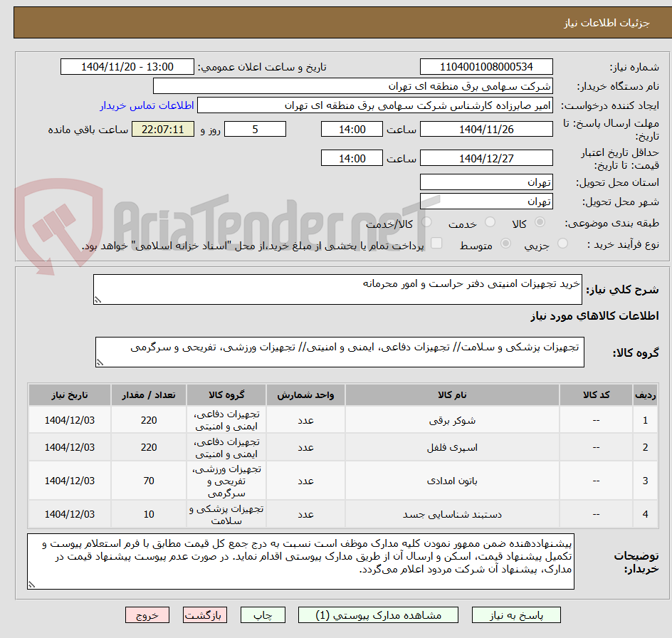This screenshot has width=672, height=638.
Task: Open the اطلاعات تماس خریدار link
Action: tap(147, 105)
